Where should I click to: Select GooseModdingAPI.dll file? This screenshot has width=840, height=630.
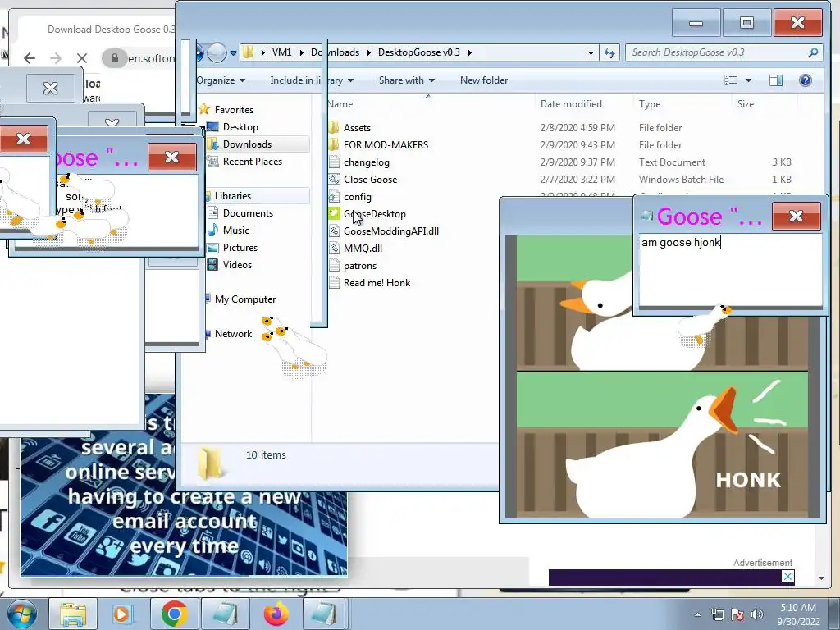click(x=391, y=231)
